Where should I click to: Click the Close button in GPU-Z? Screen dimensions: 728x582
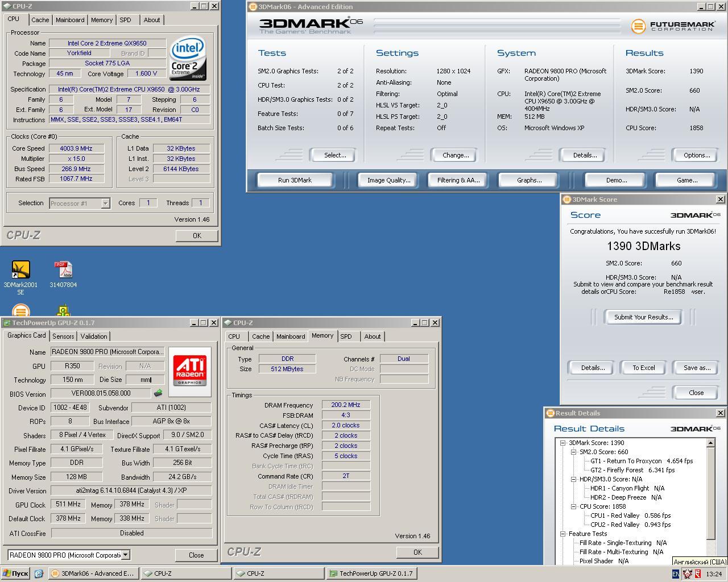(196, 555)
